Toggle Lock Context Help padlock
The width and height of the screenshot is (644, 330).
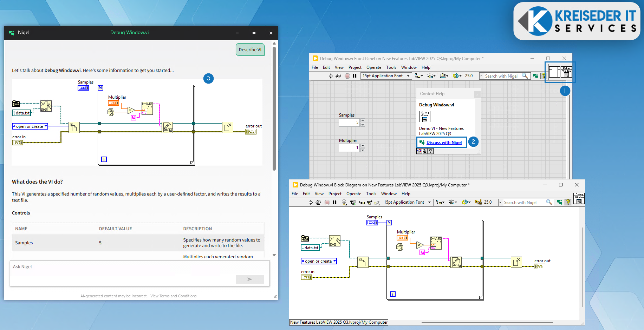pyautogui.click(x=425, y=151)
